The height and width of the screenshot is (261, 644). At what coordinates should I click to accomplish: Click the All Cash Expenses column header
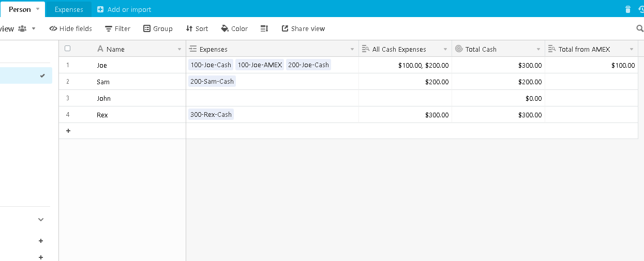click(405, 49)
